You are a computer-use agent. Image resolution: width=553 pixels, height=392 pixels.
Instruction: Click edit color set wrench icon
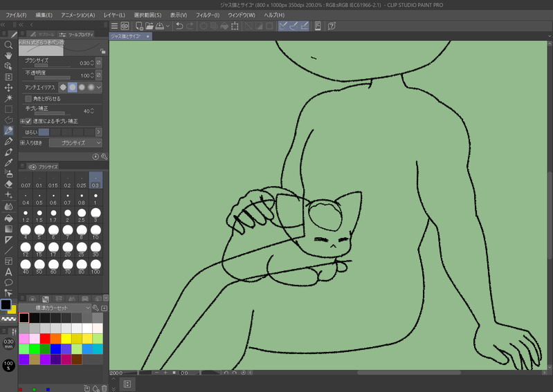tap(96, 308)
